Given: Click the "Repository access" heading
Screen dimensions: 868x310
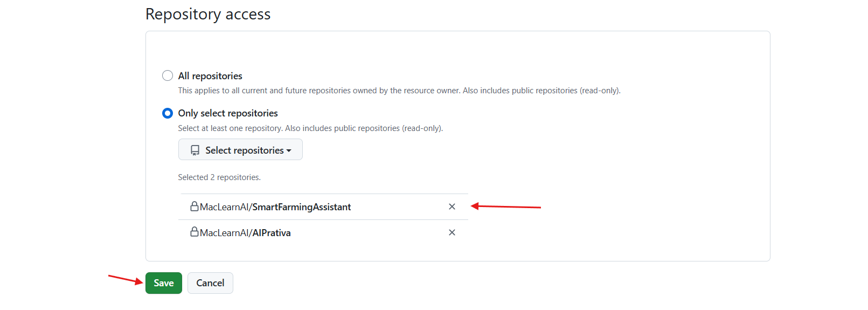Looking at the screenshot, I should 208,14.
